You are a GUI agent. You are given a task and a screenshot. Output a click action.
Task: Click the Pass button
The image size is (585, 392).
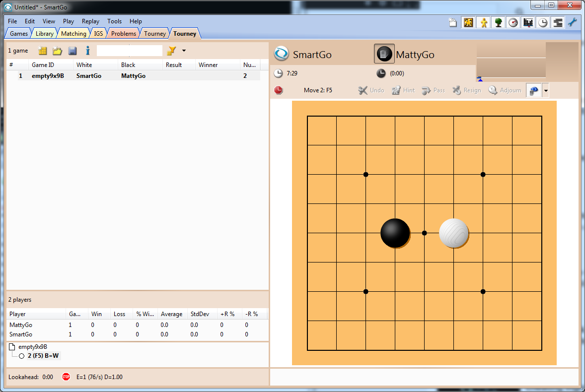(433, 90)
